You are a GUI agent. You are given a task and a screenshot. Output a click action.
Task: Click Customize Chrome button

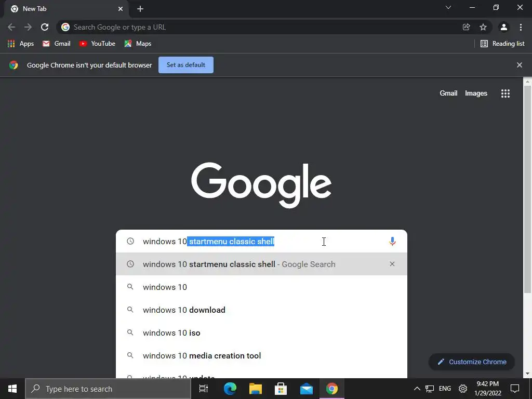[x=472, y=362]
